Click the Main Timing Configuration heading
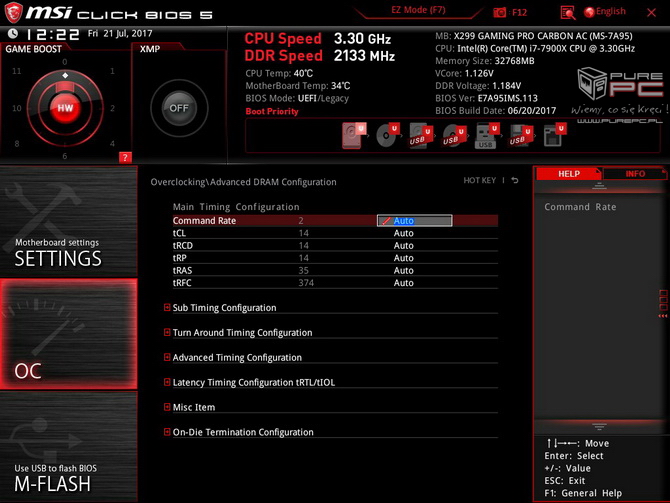Screen dimensions: 670x503 pyautogui.click(x=236, y=207)
